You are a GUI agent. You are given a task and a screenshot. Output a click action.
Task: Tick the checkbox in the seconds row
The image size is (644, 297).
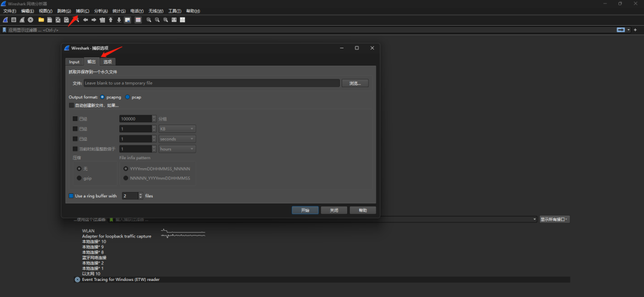click(x=75, y=139)
